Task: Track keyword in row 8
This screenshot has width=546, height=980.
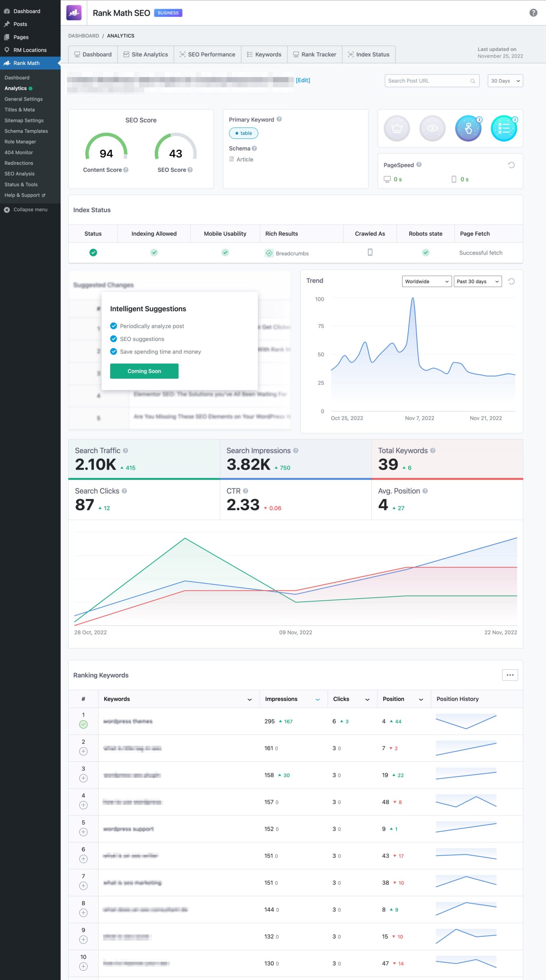Action: (83, 913)
